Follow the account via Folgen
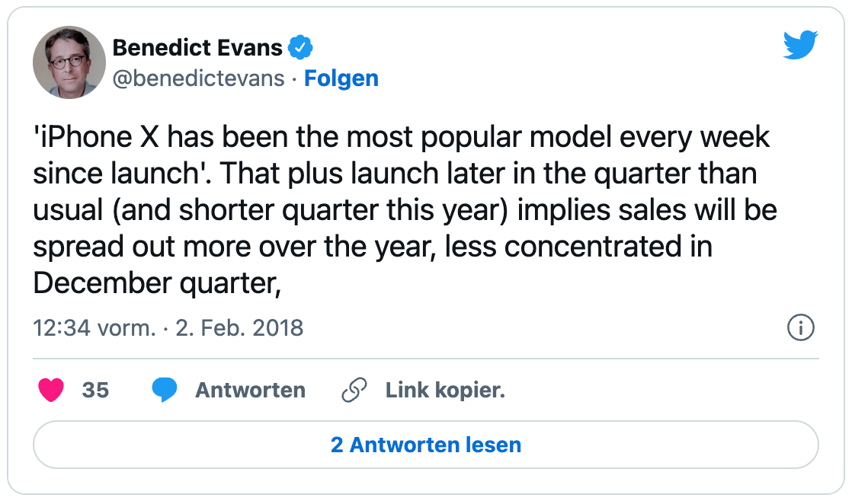 (341, 78)
